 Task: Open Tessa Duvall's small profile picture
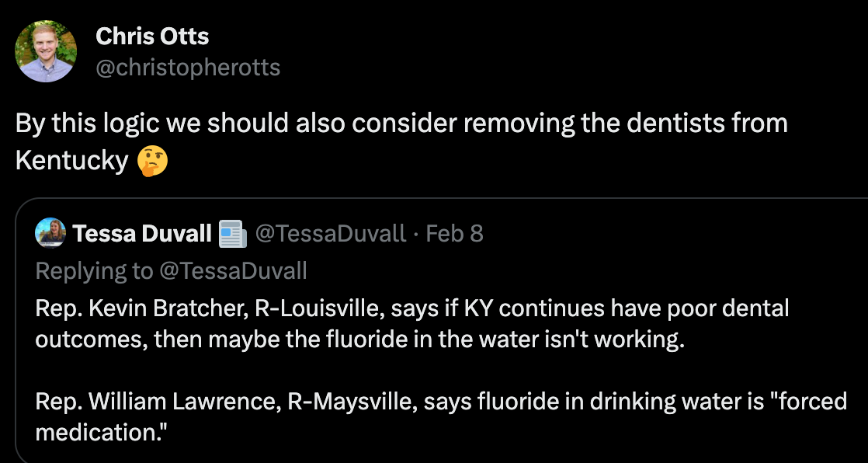coord(50,233)
